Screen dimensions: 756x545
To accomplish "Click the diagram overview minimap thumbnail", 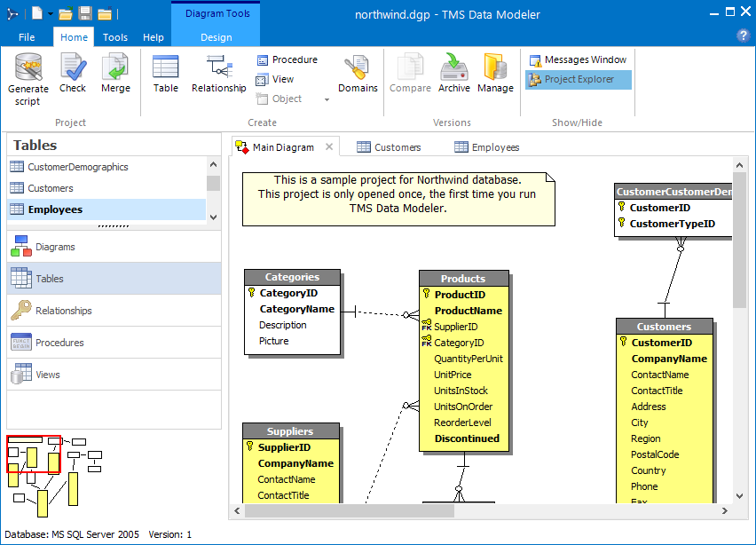I will coord(53,477).
